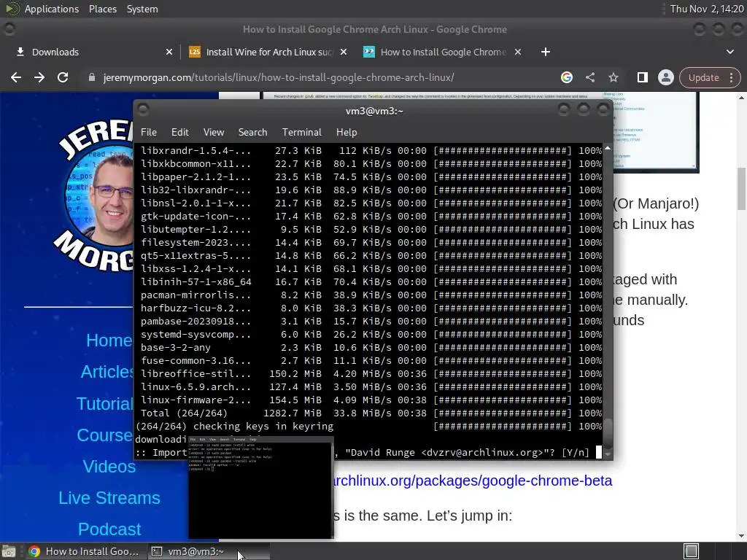
Task: Open the google-chrome-beta packages link
Action: [473, 481]
